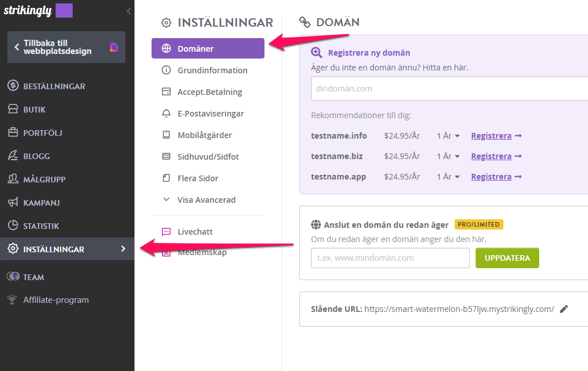Click the mystrikingly.com URL text

[x=459, y=309]
